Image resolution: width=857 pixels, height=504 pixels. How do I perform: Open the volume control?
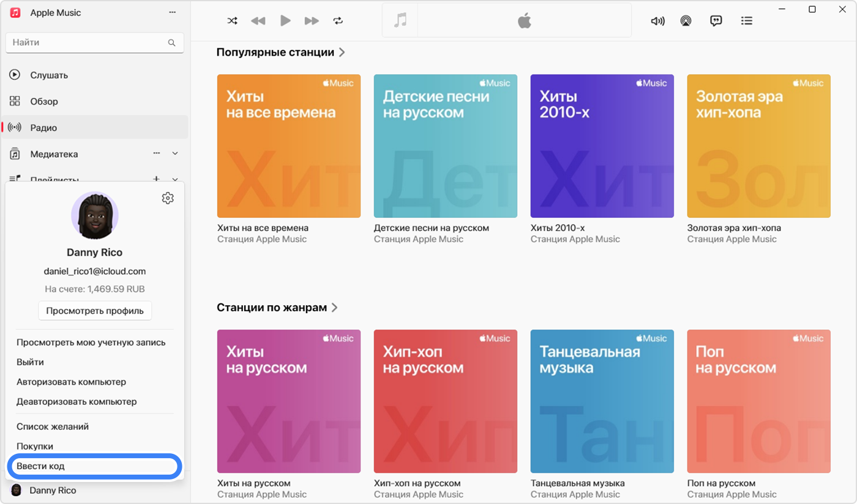pyautogui.click(x=657, y=21)
